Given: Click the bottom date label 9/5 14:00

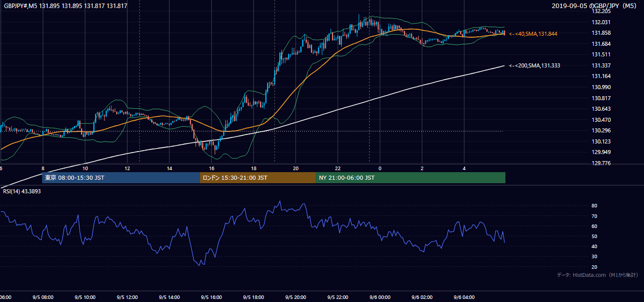Looking at the screenshot, I should coord(169,297).
